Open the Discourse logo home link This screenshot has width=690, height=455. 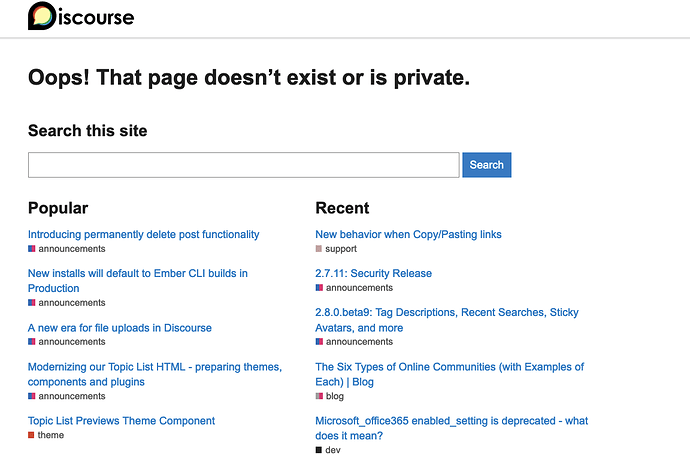coord(81,16)
